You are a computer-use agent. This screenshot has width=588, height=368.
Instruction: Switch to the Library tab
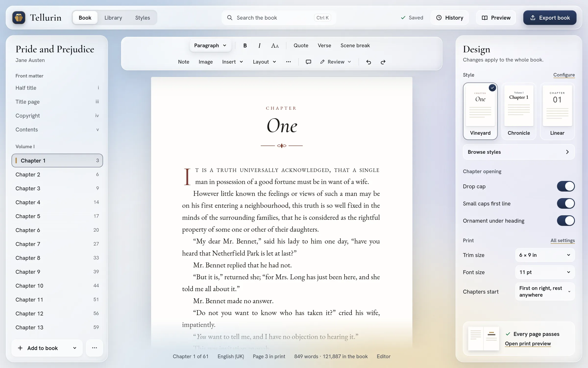tap(113, 18)
